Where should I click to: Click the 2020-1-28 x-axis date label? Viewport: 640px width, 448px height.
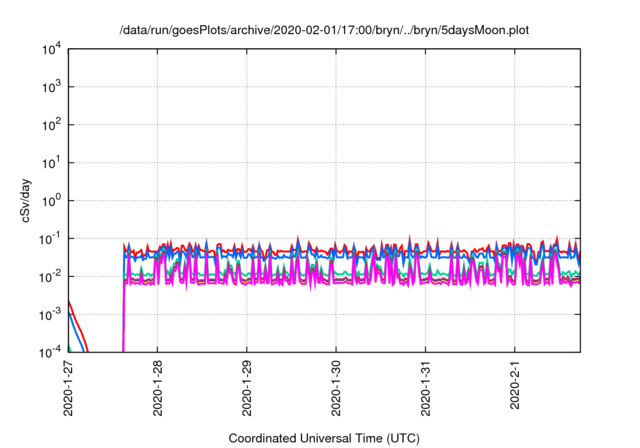point(158,388)
